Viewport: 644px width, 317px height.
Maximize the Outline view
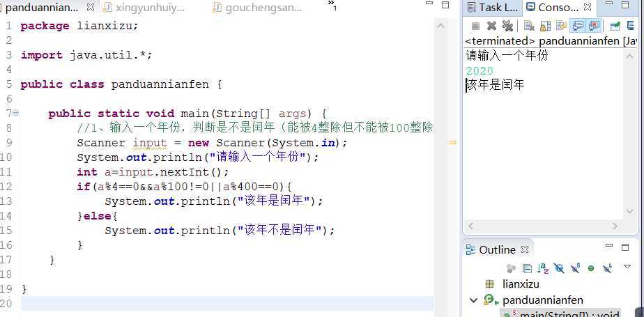625,247
